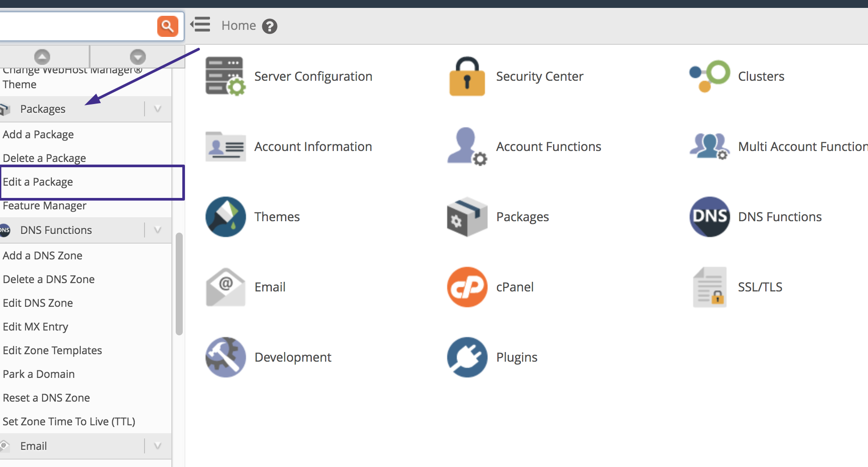
Task: Open the Server Configuration icon
Action: coord(225,76)
